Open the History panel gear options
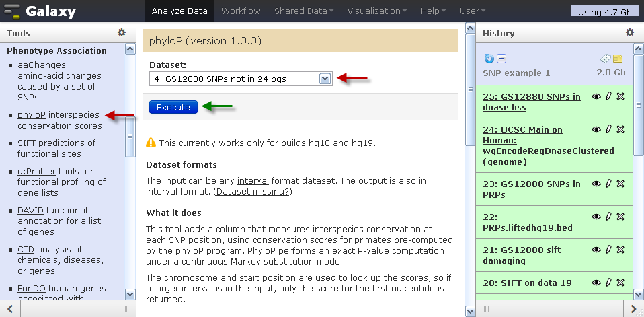The width and height of the screenshot is (644, 317). pyautogui.click(x=630, y=32)
